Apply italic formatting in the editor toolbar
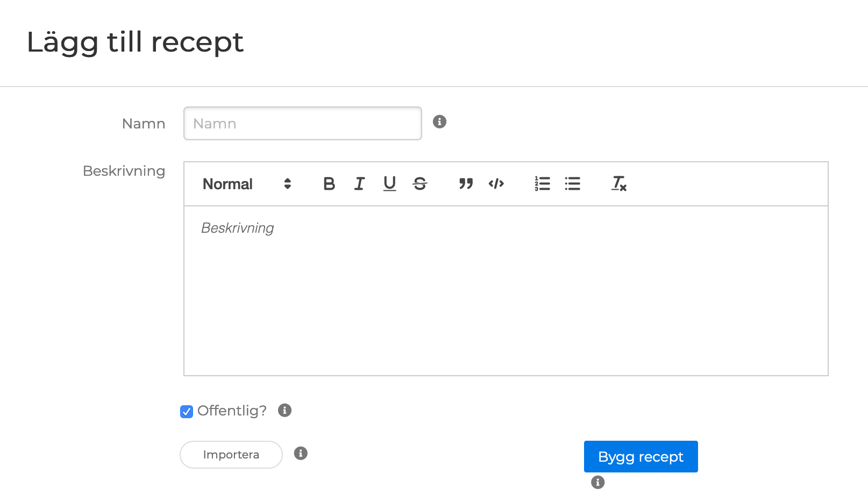Viewport: 868px width, 502px height. point(359,184)
